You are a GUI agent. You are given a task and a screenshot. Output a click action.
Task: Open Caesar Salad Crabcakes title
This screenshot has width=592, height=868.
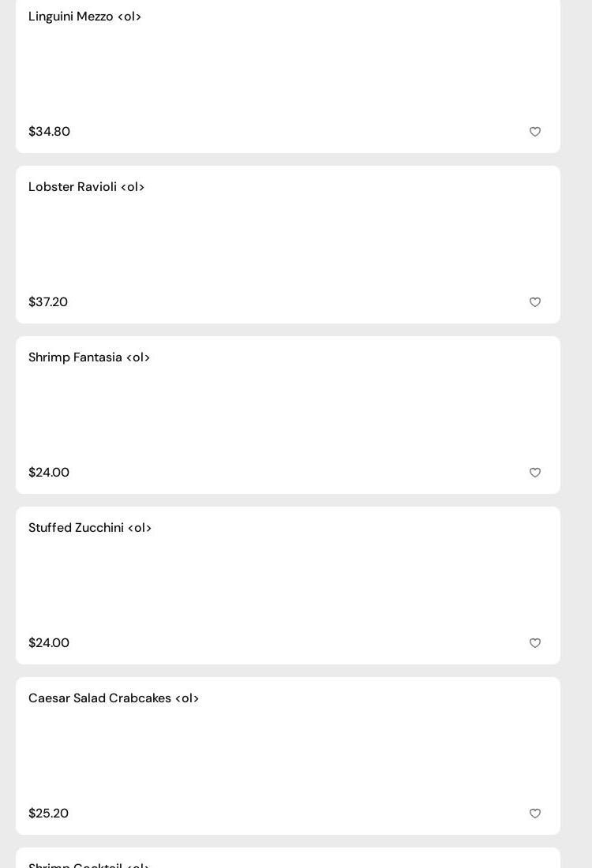coord(114,698)
